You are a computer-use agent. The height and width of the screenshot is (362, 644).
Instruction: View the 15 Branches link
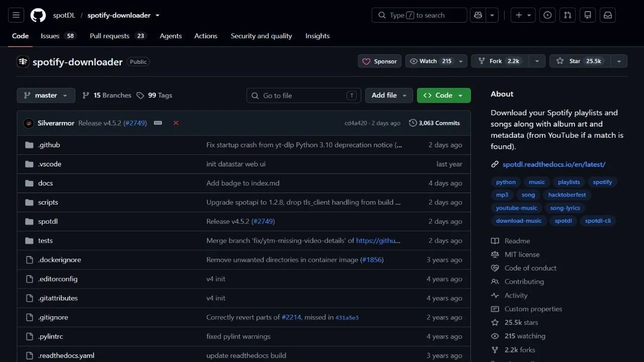click(107, 96)
